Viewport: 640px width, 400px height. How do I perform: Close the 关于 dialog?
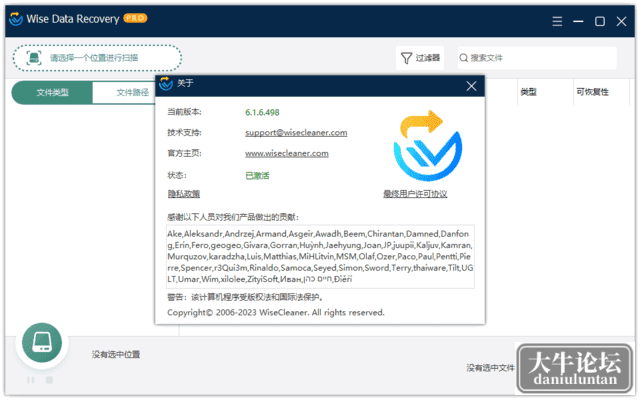[471, 86]
